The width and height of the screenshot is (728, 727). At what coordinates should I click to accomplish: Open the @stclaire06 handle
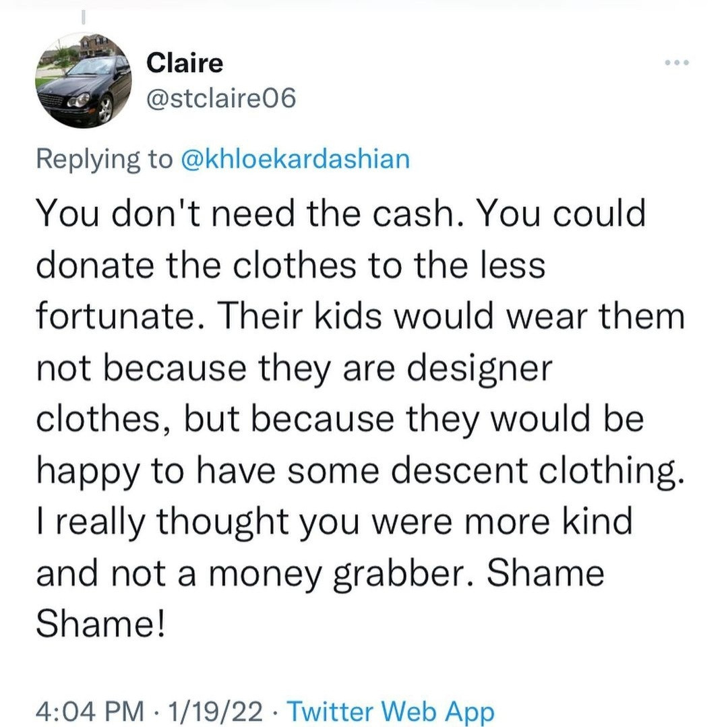click(x=220, y=99)
